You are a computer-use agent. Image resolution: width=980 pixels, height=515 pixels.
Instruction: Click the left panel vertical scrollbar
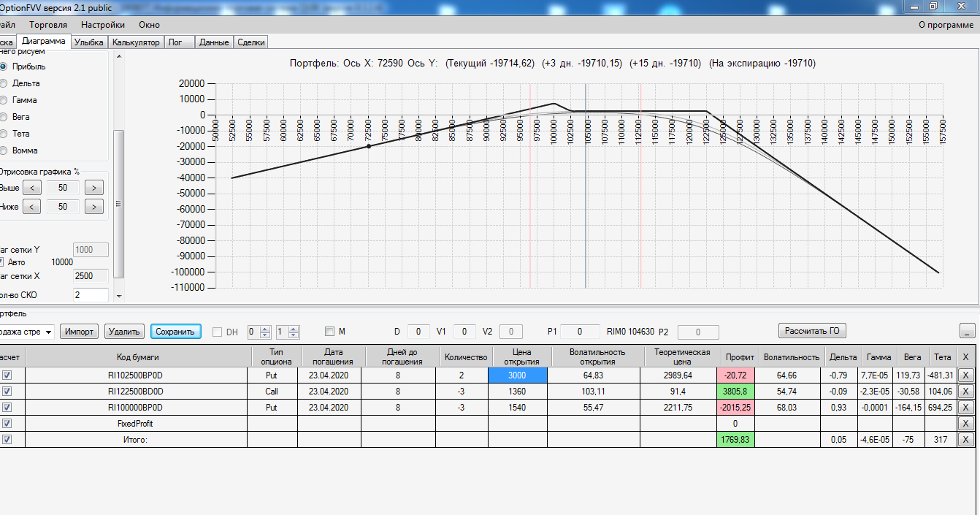119,204
